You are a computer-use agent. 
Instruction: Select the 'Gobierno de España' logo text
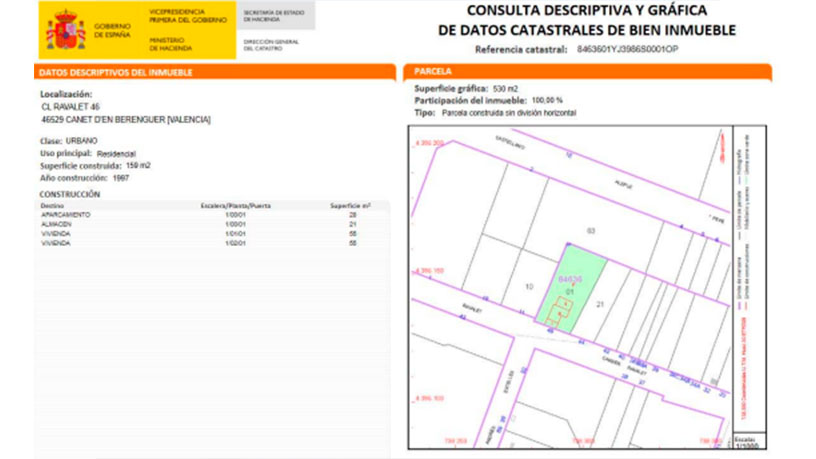point(111,31)
